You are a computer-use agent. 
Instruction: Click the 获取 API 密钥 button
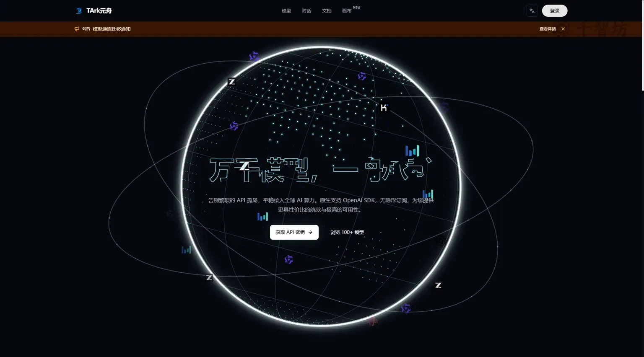click(294, 232)
